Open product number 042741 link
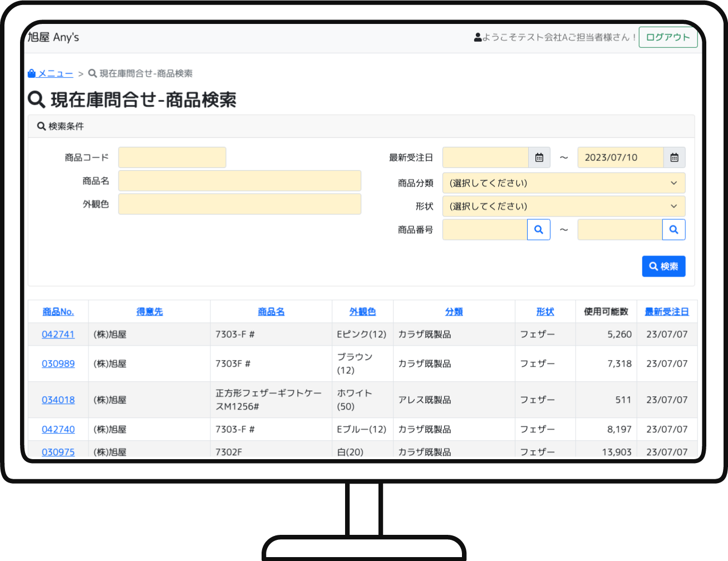The image size is (728, 561). 58,334
